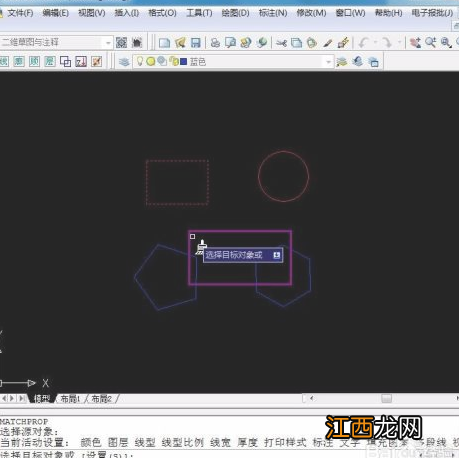
Task: Open the 标注(N) menu
Action: click(273, 13)
